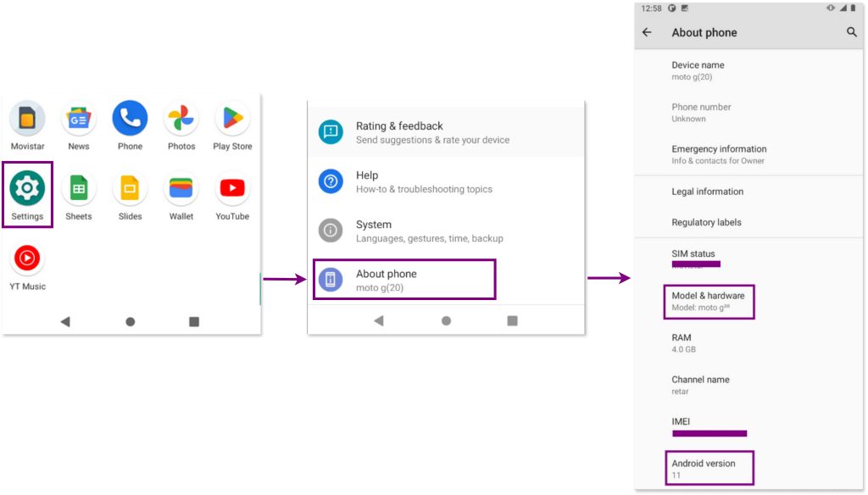Select System settings entry

tap(429, 231)
